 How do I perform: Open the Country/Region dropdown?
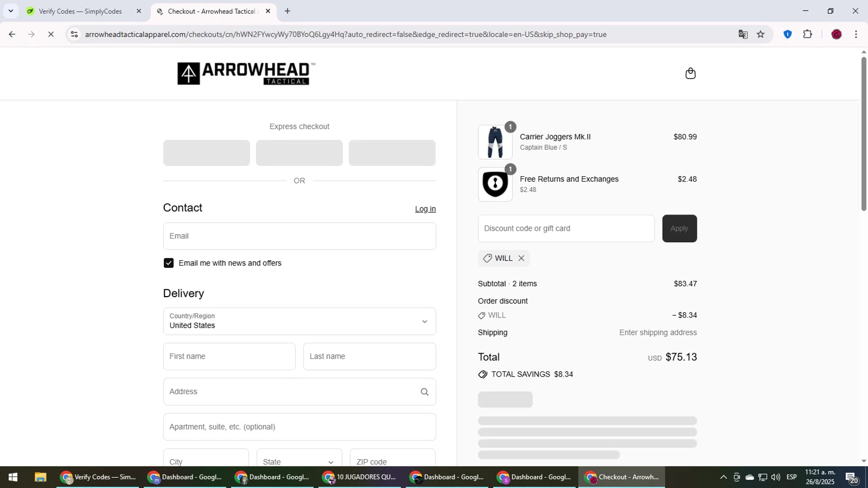pos(299,321)
